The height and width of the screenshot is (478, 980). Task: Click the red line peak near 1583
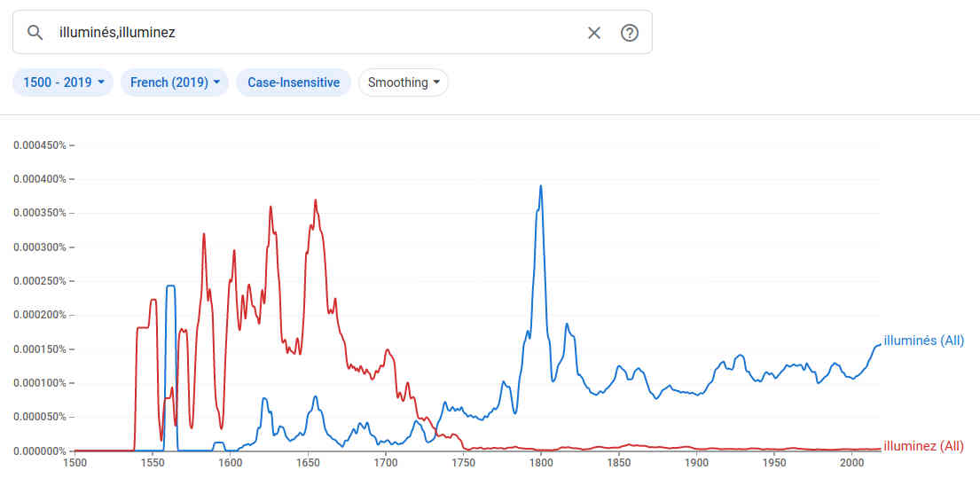click(x=204, y=235)
